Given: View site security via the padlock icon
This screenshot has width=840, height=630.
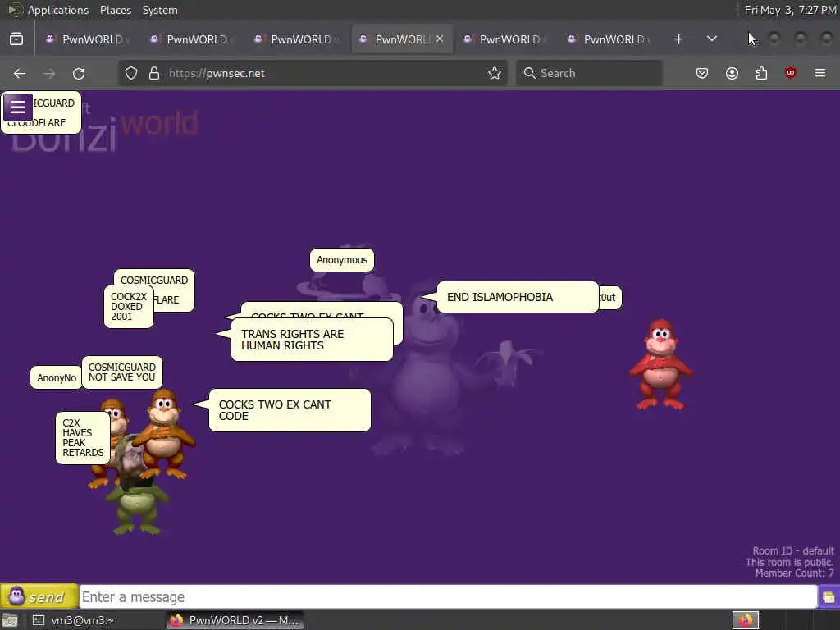Looking at the screenshot, I should tap(154, 73).
